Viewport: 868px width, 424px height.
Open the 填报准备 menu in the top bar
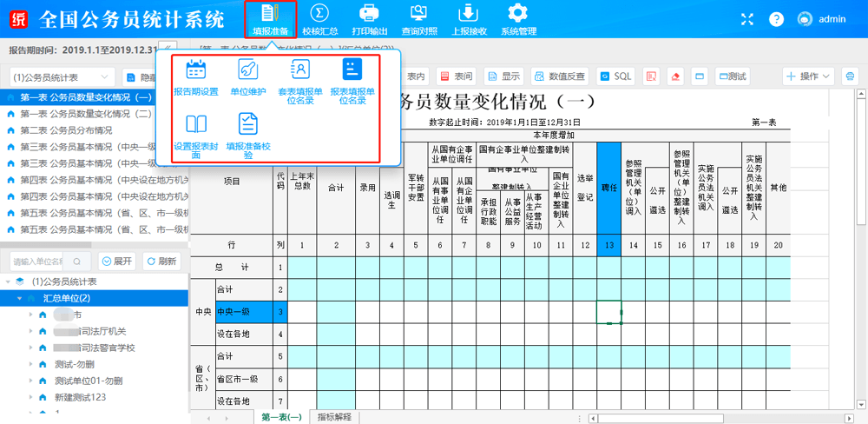pos(271,19)
